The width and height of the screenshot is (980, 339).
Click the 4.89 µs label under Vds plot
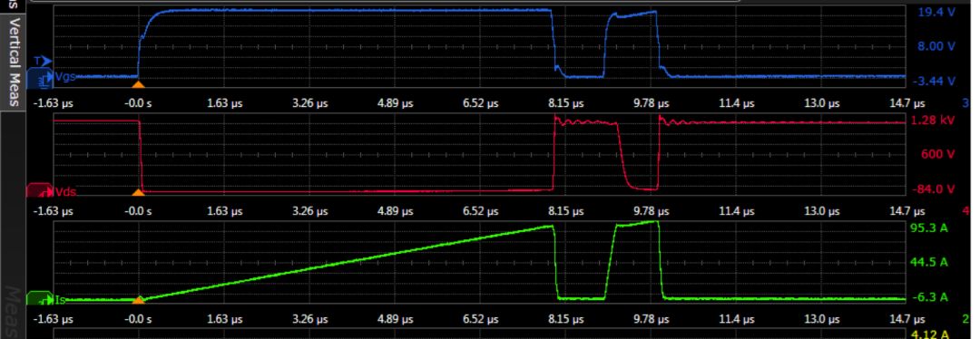395,211
